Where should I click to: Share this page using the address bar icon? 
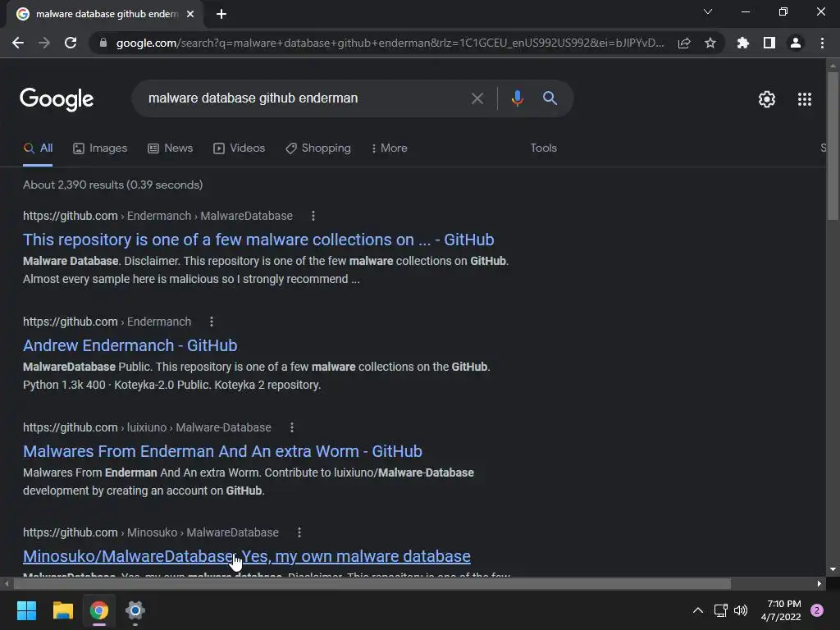[x=684, y=43]
